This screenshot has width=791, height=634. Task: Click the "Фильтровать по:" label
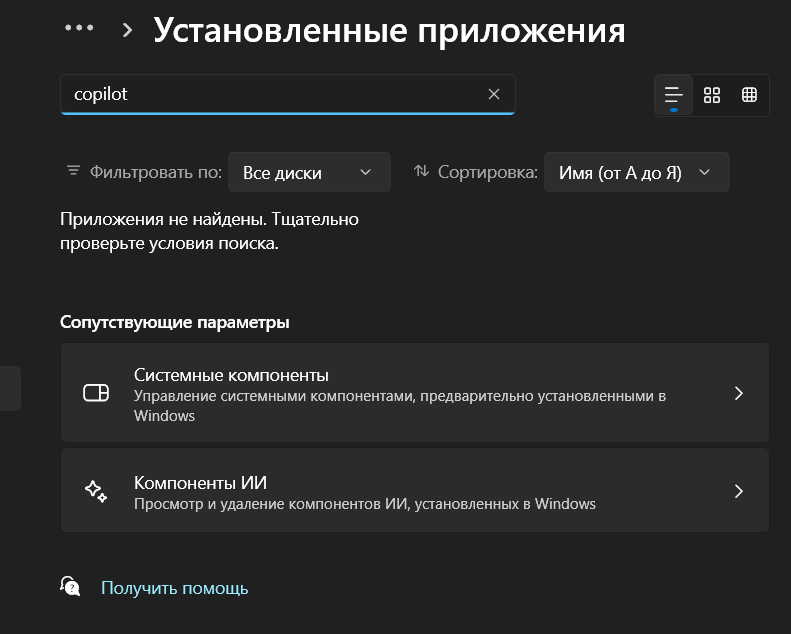[156, 172]
